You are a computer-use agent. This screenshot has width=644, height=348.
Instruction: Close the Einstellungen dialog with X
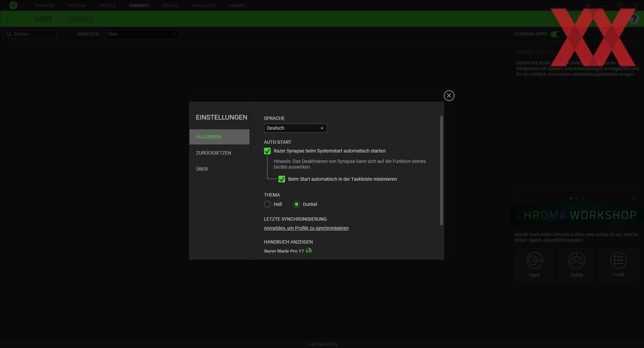point(449,95)
